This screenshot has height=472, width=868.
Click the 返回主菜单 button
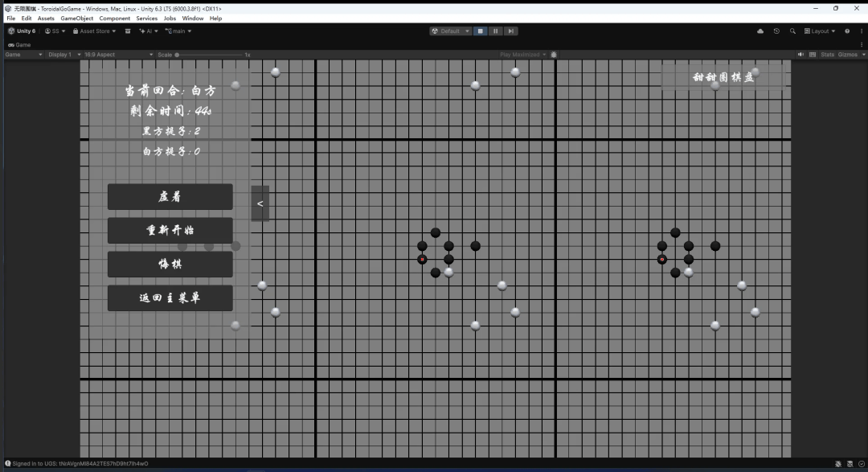point(170,298)
